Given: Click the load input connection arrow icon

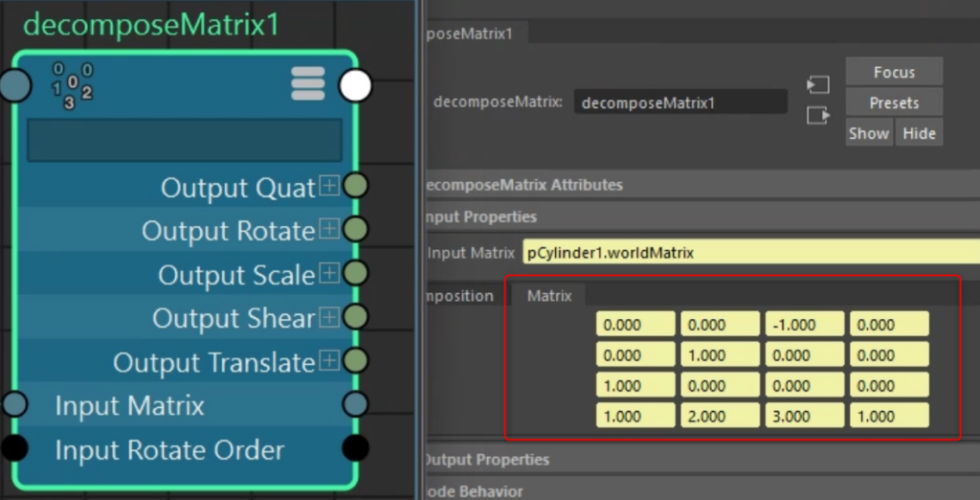Looking at the screenshot, I should pos(817,84).
